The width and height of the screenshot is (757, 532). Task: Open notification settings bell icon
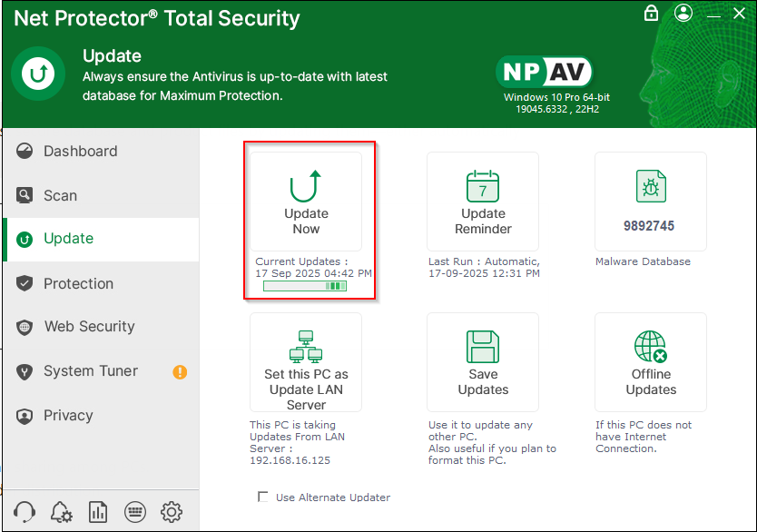pos(62,511)
